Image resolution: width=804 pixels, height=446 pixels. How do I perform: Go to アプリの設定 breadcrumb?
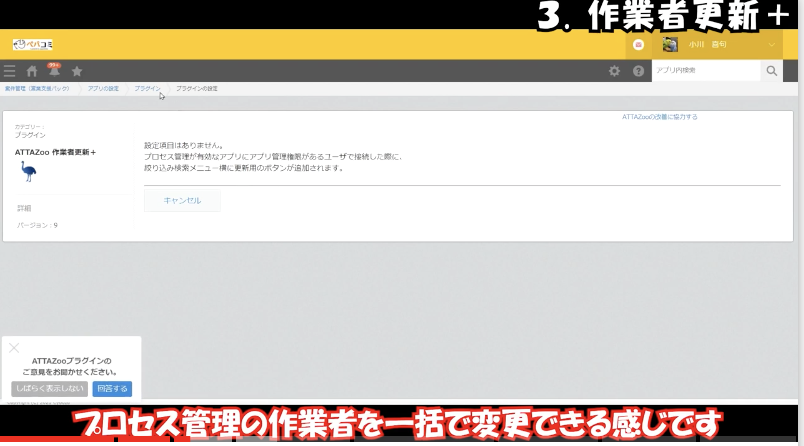[103, 89]
